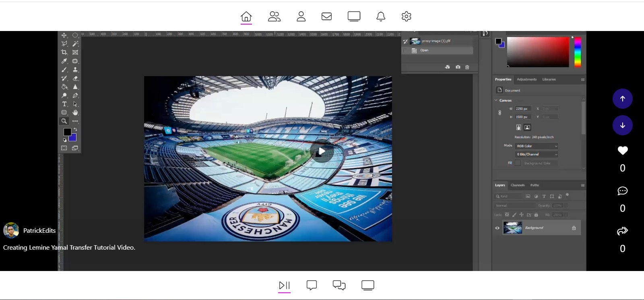The image size is (644, 300).
Task: Select the Clone Stamp tool
Action: point(75,70)
